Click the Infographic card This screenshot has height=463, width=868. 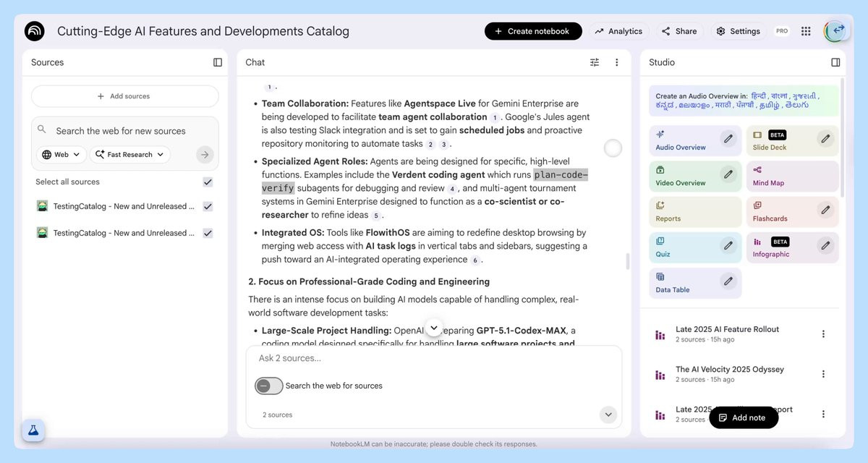click(x=792, y=247)
